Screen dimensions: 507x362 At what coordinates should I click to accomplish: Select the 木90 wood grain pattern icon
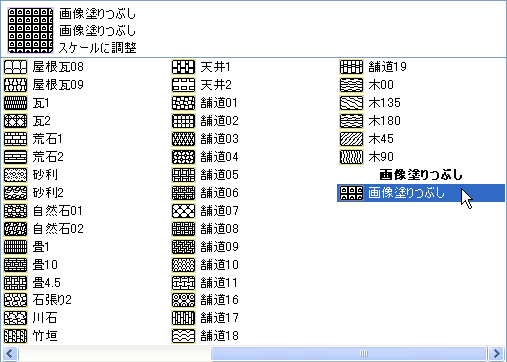coord(351,157)
